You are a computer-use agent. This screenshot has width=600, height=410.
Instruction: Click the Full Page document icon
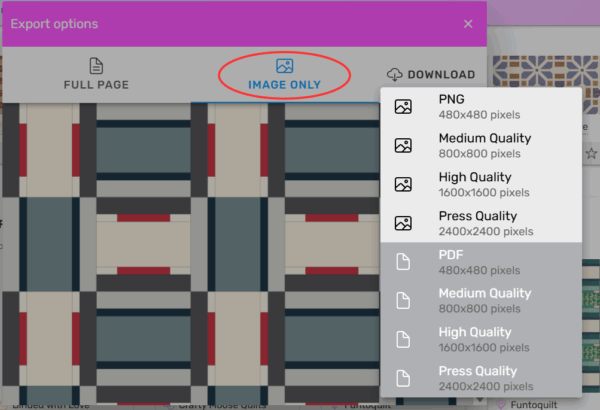(96, 66)
